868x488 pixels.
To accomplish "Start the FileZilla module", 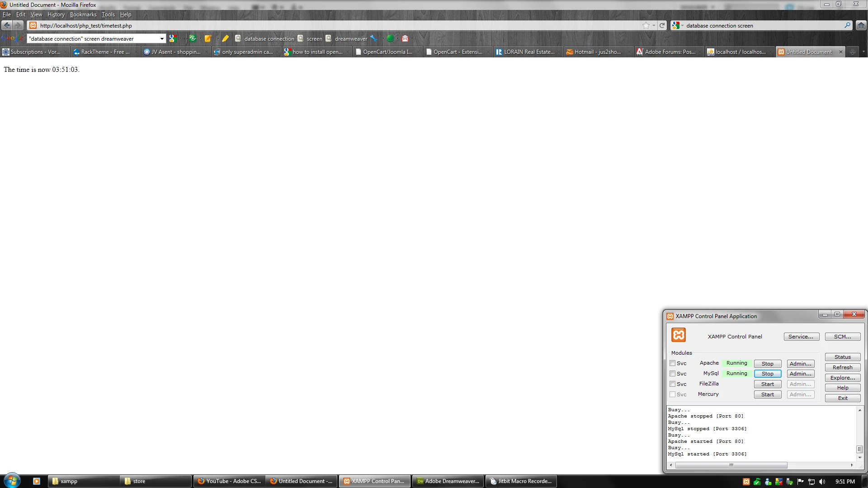I will click(x=767, y=384).
